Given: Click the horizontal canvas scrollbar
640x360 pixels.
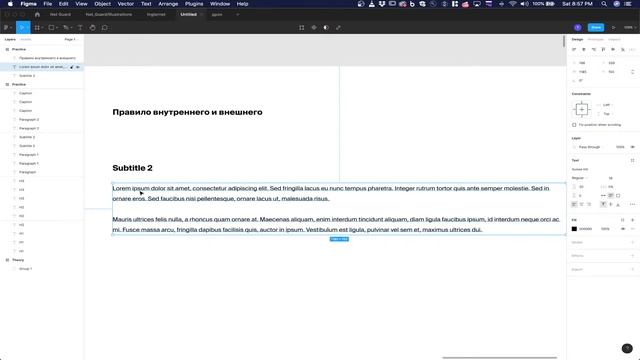Looking at the screenshot, I should (500, 358).
